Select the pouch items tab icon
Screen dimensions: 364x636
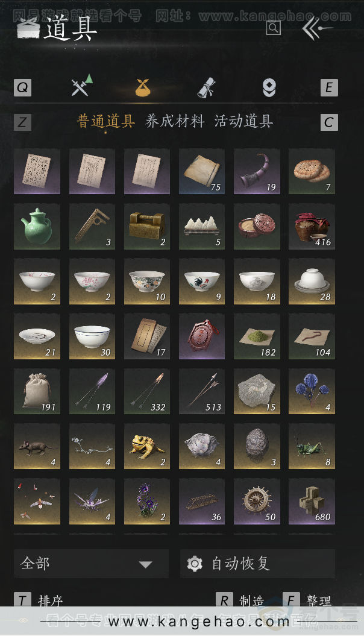point(143,87)
